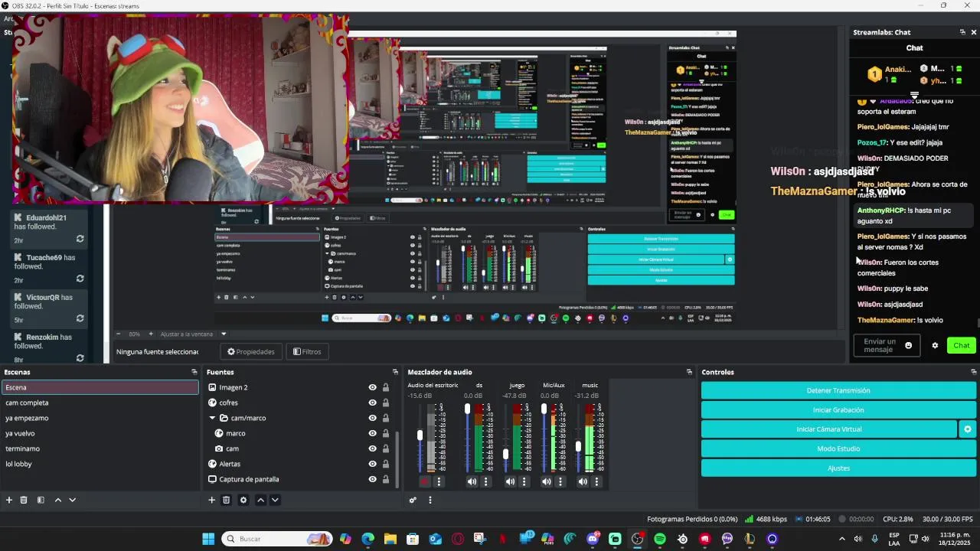Open Microsoft Edge from taskbar

pos(368,539)
